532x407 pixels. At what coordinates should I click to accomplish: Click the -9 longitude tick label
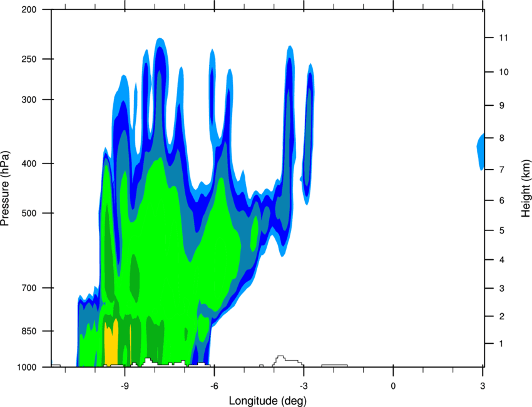[125, 386]
